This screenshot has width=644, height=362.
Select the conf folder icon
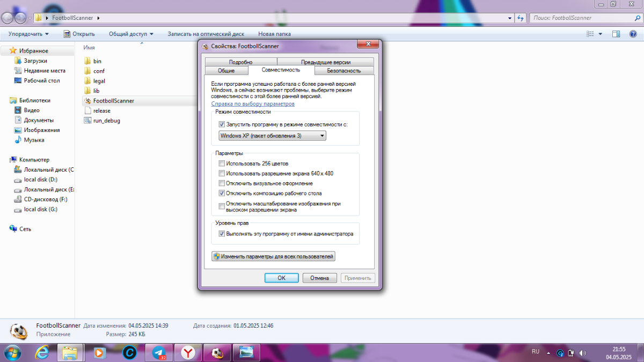pos(88,71)
